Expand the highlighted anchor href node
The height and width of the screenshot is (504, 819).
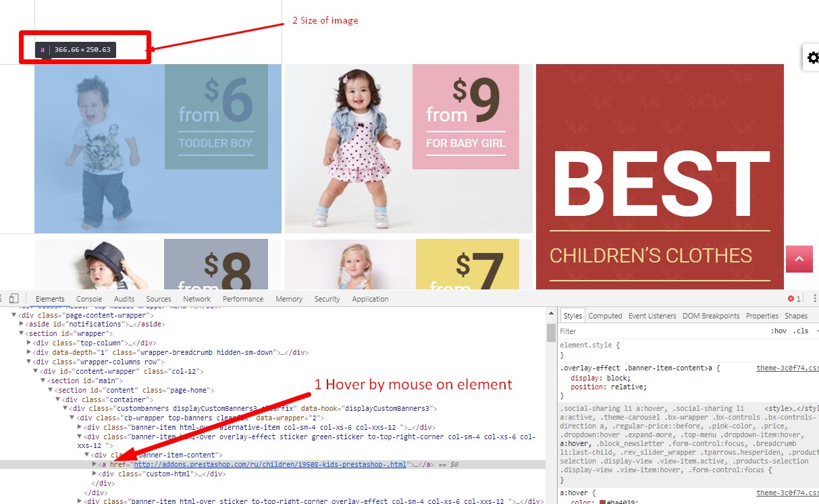tap(94, 465)
